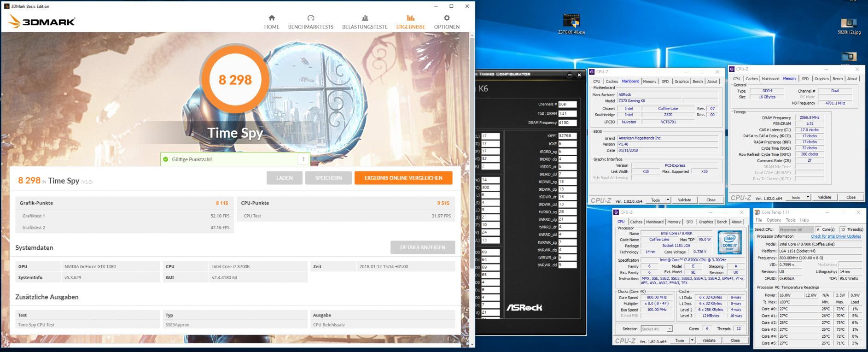
Task: Click LADEN button
Action: [x=285, y=178]
